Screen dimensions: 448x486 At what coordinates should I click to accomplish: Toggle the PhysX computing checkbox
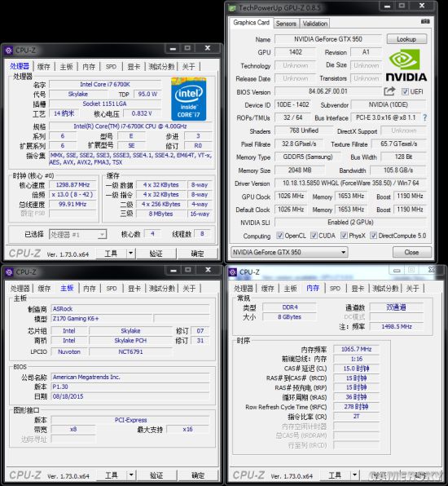click(344, 236)
